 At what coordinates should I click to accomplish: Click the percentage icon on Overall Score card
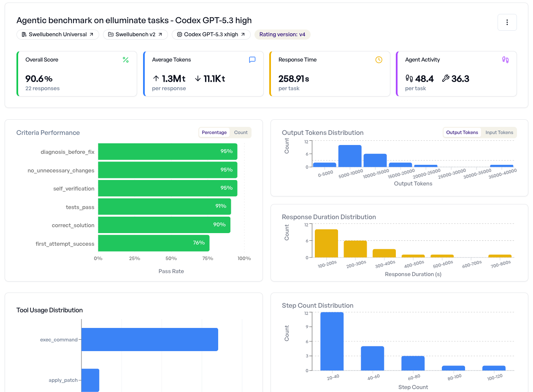(x=125, y=60)
